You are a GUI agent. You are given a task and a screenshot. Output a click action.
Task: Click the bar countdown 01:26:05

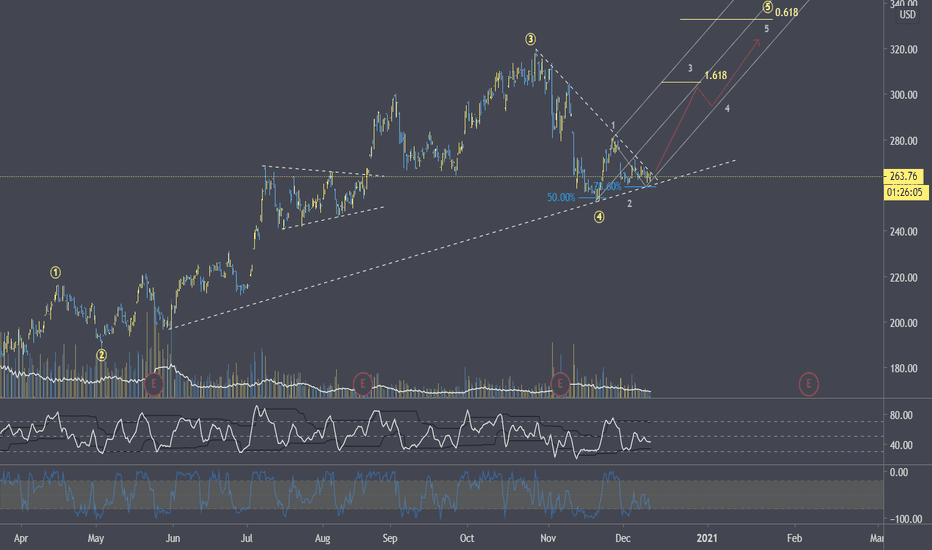click(x=905, y=192)
